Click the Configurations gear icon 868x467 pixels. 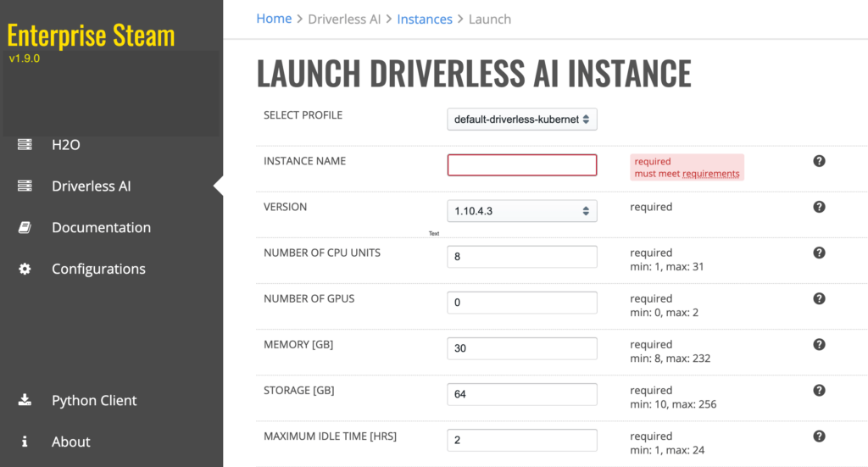click(x=25, y=269)
